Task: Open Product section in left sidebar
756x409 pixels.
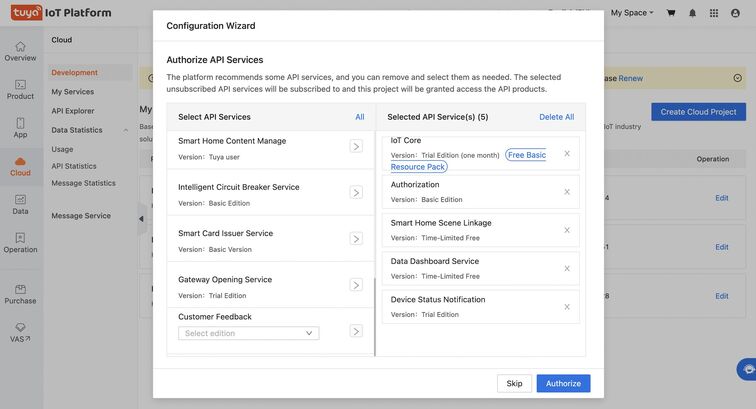Action: 20,90
